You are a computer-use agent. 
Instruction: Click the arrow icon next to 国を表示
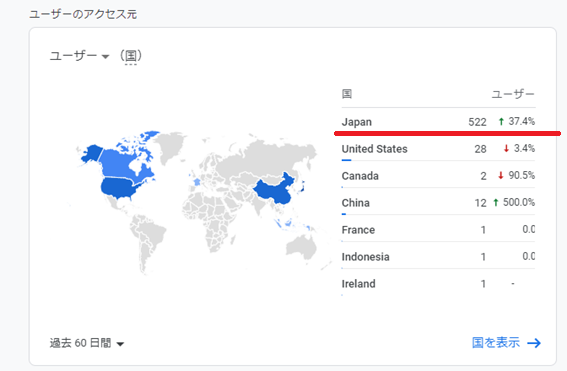[534, 343]
